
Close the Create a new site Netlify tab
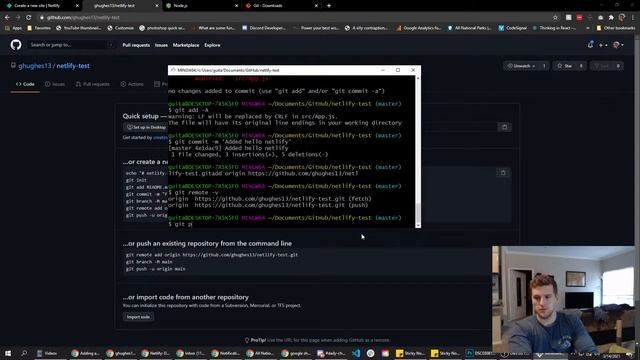pyautogui.click(x=77, y=6)
